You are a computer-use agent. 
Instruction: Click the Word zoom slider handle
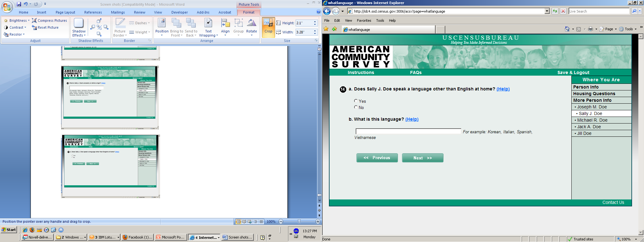click(299, 222)
